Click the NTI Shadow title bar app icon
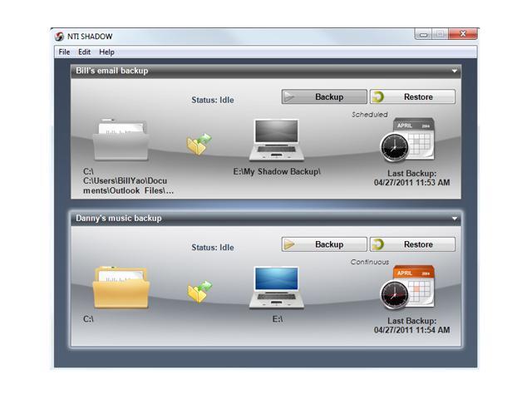The width and height of the screenshot is (532, 399). (x=59, y=36)
